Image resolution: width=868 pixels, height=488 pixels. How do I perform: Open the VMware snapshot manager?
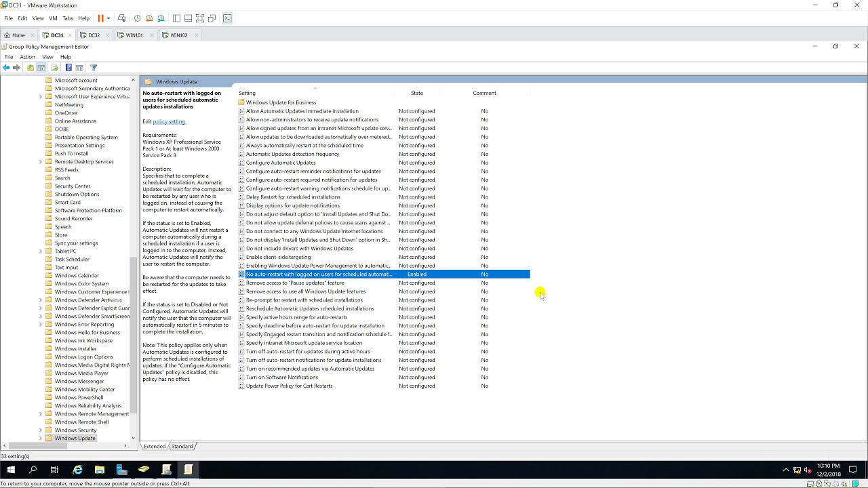click(x=161, y=18)
